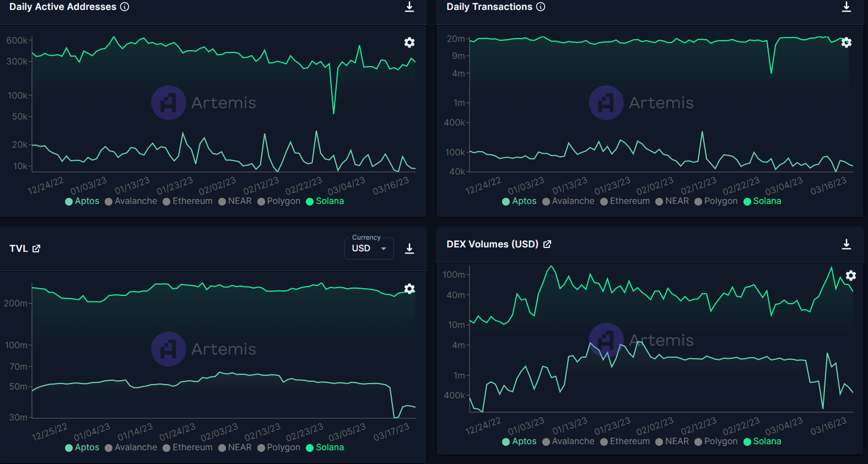Open DEX Volumes external link icon
Viewport: 868px width, 464px height.
tap(547, 244)
